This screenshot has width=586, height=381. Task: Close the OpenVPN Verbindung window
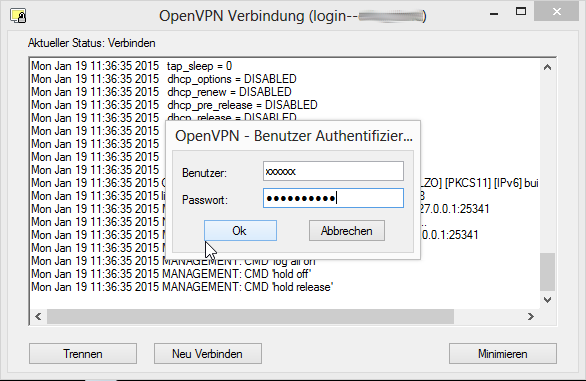point(557,12)
